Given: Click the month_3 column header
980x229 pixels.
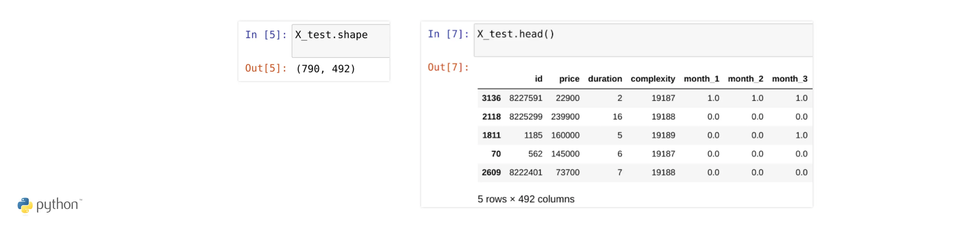Looking at the screenshot, I should (x=790, y=79).
